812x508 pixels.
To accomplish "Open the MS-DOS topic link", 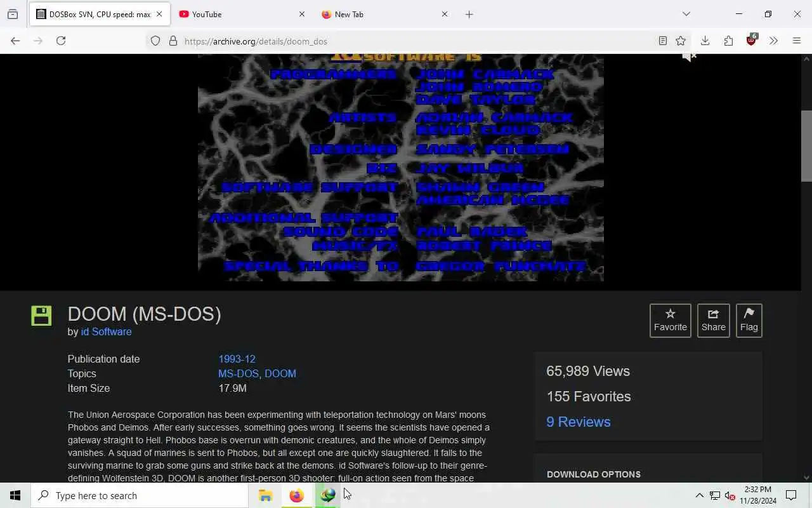I will point(239,373).
